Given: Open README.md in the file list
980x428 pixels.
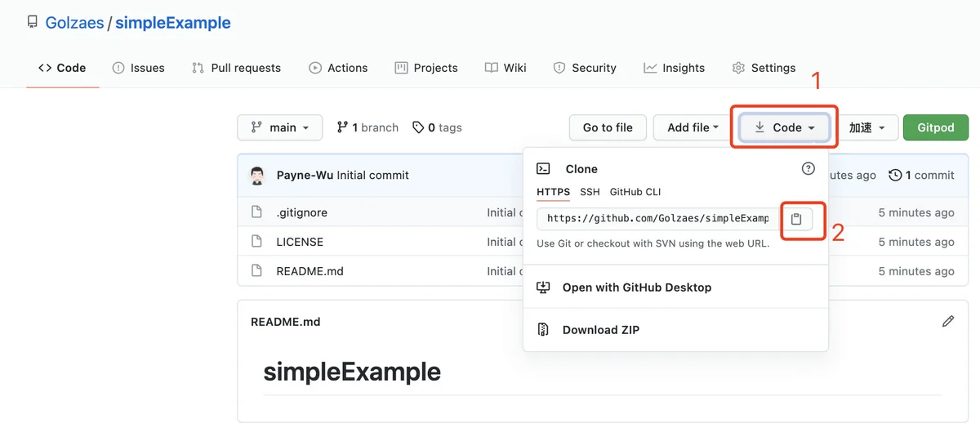Looking at the screenshot, I should point(310,271).
